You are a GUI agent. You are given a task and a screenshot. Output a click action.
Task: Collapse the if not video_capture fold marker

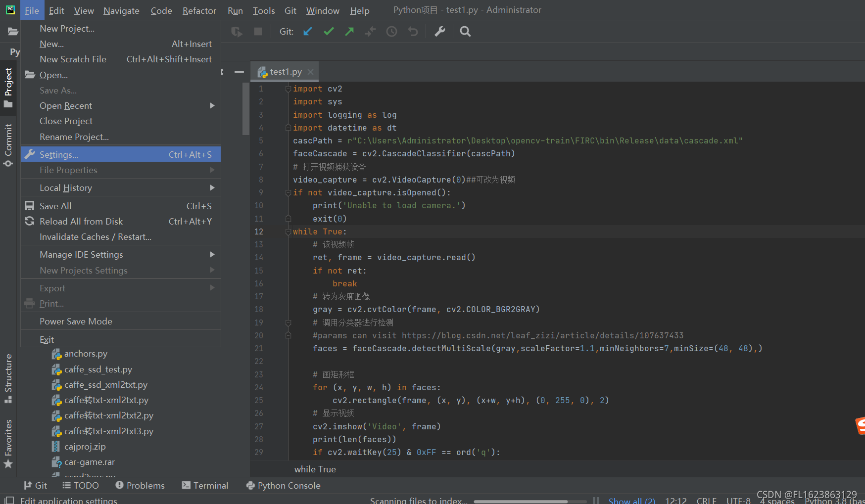click(x=288, y=192)
